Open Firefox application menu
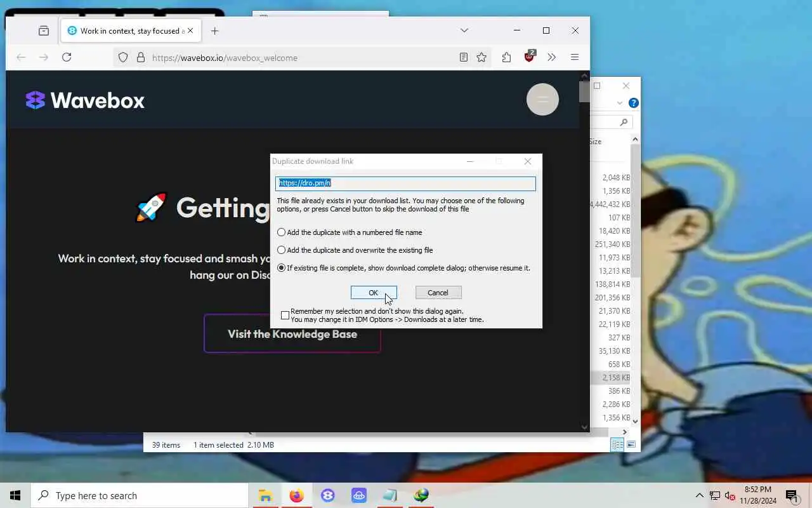 [575, 57]
